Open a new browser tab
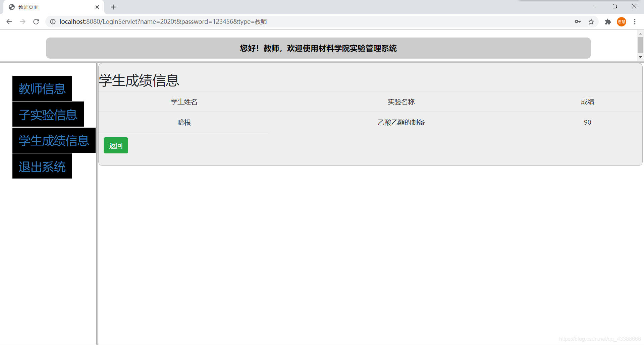Image resolution: width=644 pixels, height=345 pixels. [113, 7]
